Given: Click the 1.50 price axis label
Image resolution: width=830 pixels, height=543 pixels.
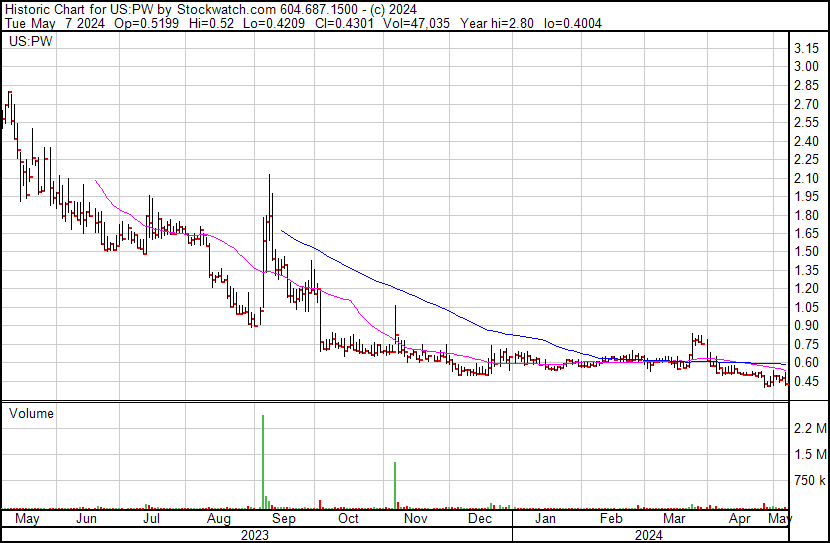Looking at the screenshot, I should (807, 252).
